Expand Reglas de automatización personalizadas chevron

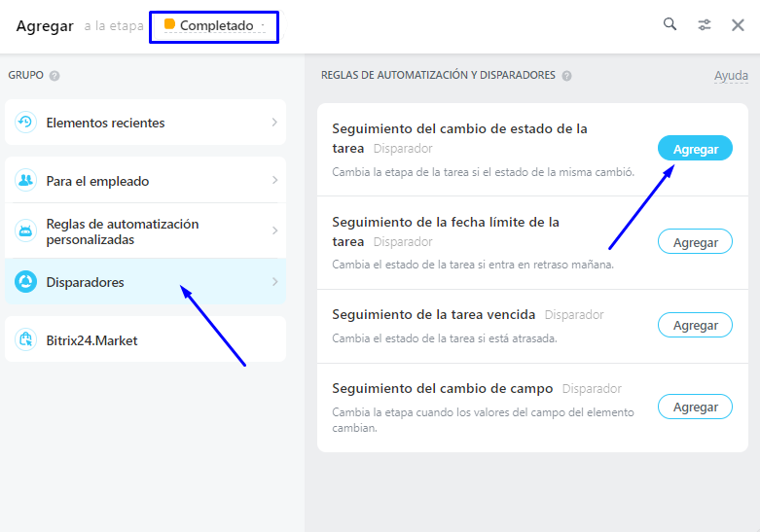tap(274, 231)
